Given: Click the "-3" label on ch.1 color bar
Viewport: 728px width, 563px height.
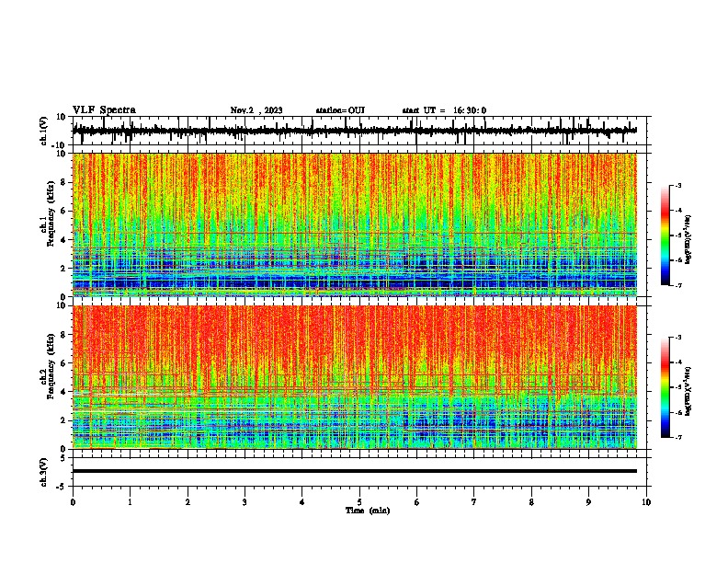Looking at the screenshot, I should (x=677, y=185).
